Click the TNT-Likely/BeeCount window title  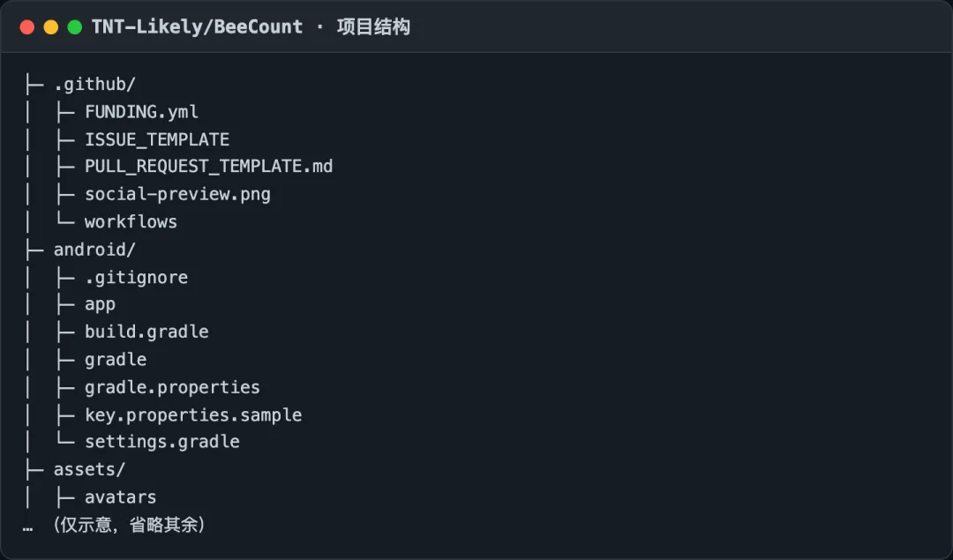pyautogui.click(x=197, y=27)
